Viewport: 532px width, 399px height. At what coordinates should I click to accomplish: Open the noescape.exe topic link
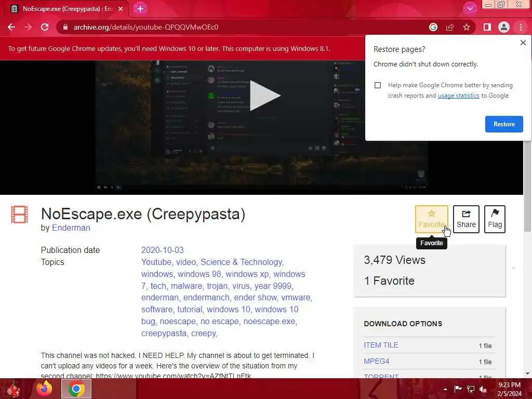click(x=269, y=321)
